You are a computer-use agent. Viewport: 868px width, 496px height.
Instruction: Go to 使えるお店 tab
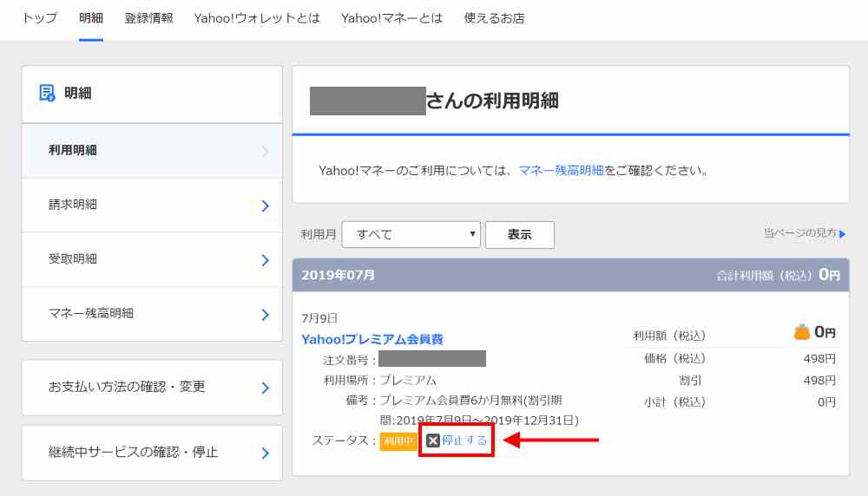[x=495, y=18]
